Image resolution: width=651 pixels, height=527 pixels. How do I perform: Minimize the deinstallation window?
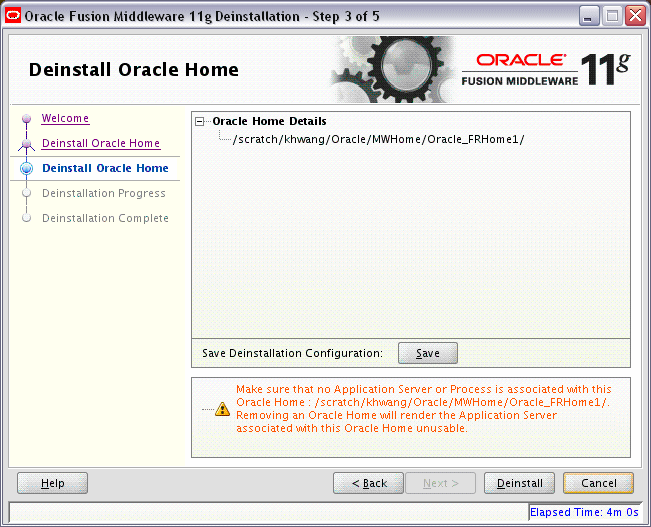click(588, 16)
